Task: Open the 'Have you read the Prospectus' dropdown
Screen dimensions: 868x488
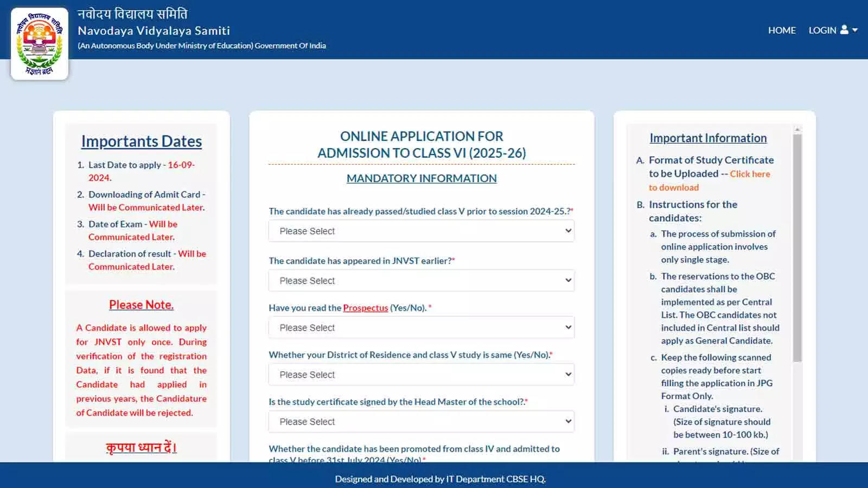Action: tap(422, 328)
